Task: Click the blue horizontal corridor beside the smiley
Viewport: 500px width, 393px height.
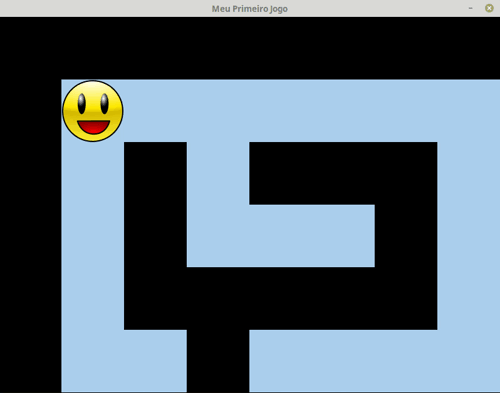Action: 312,111
